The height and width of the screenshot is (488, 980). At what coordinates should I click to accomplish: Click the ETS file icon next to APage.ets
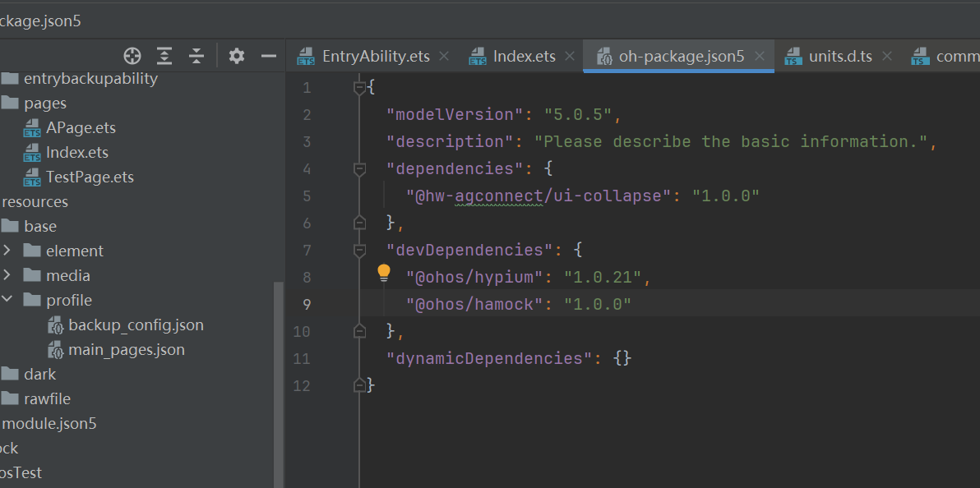pos(32,128)
